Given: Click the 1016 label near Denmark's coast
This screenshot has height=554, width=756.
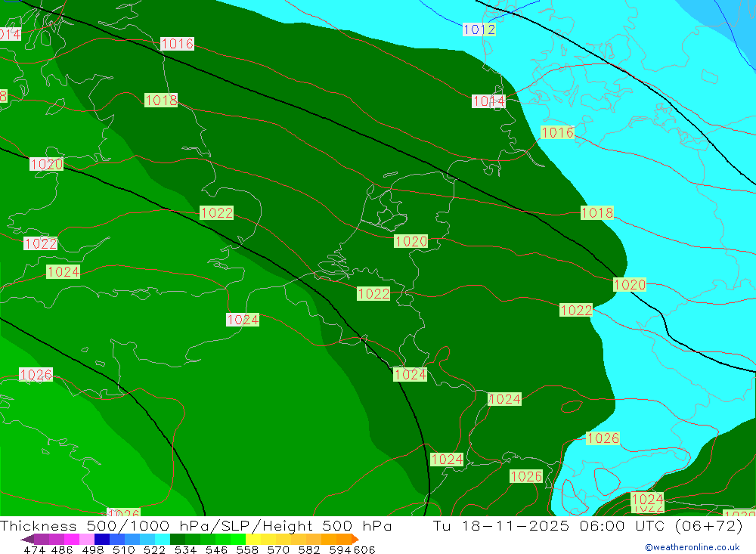Looking at the screenshot, I should 557,132.
